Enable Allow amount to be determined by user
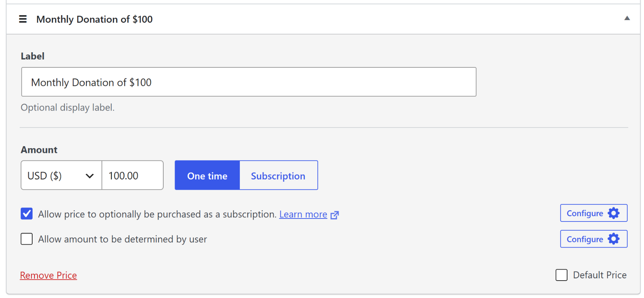This screenshot has width=644, height=298. [27, 239]
